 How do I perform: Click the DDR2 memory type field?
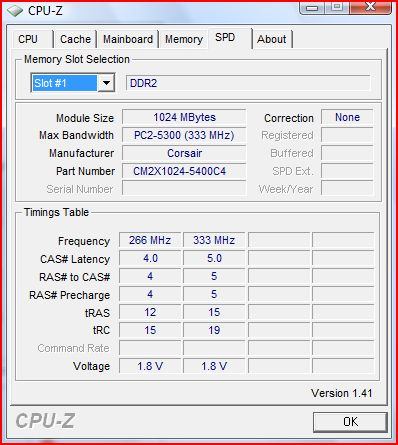[248, 83]
